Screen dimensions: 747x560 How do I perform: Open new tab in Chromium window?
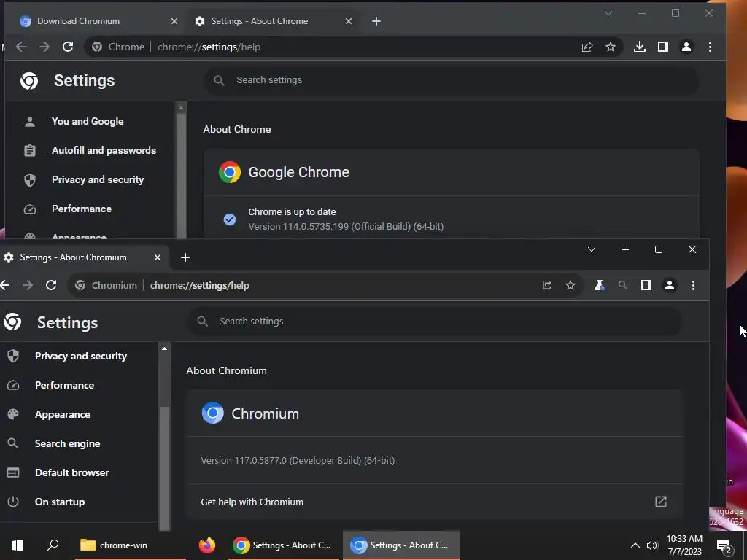(x=185, y=257)
